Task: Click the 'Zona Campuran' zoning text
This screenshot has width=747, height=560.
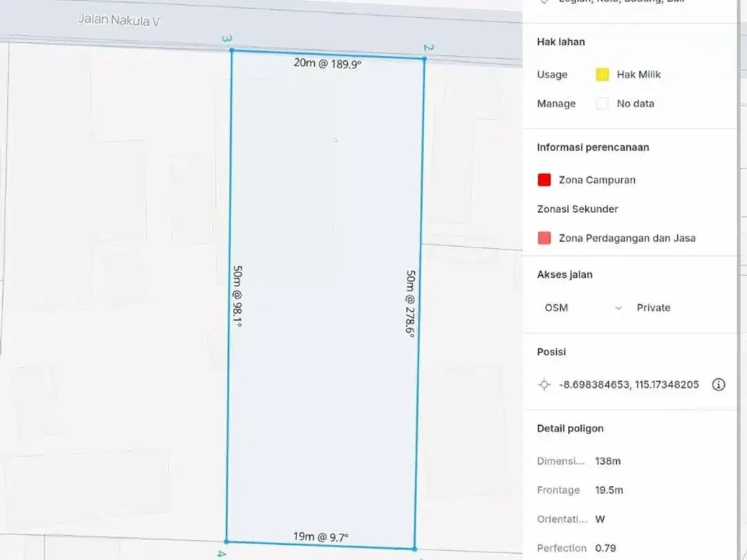Action: coord(597,180)
